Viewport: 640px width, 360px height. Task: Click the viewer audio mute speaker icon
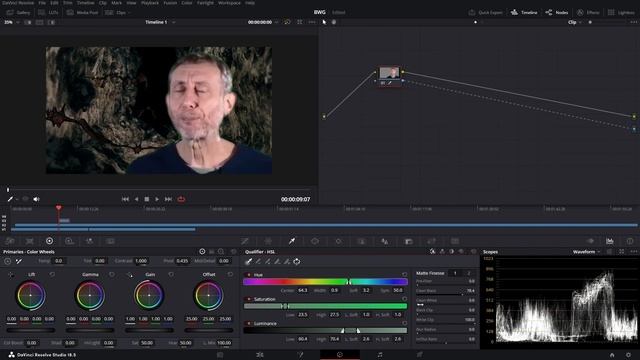pyautogui.click(x=36, y=199)
